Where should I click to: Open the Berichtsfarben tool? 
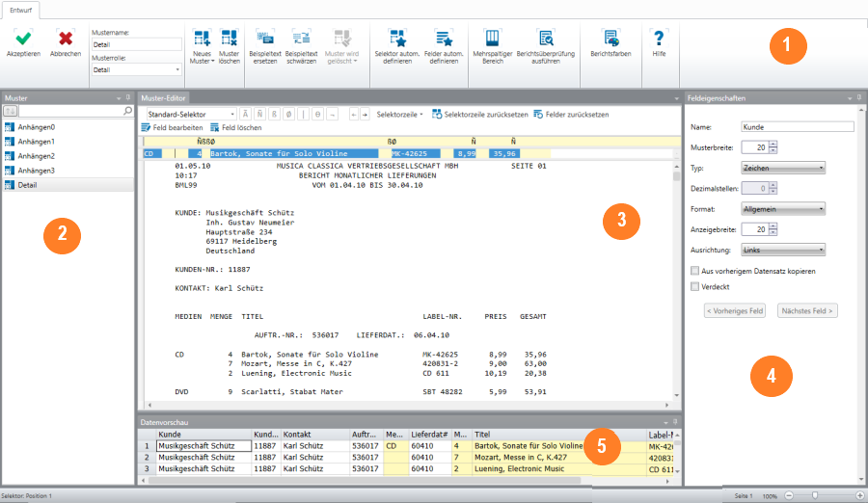tap(610, 39)
